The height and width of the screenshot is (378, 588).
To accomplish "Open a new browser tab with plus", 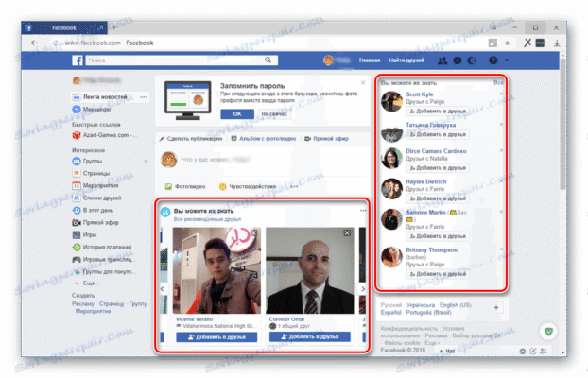I will pos(114,27).
